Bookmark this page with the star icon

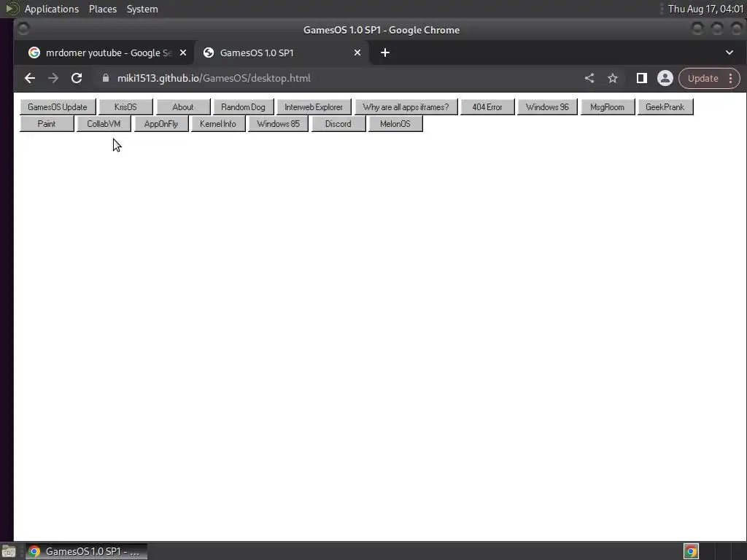[613, 78]
